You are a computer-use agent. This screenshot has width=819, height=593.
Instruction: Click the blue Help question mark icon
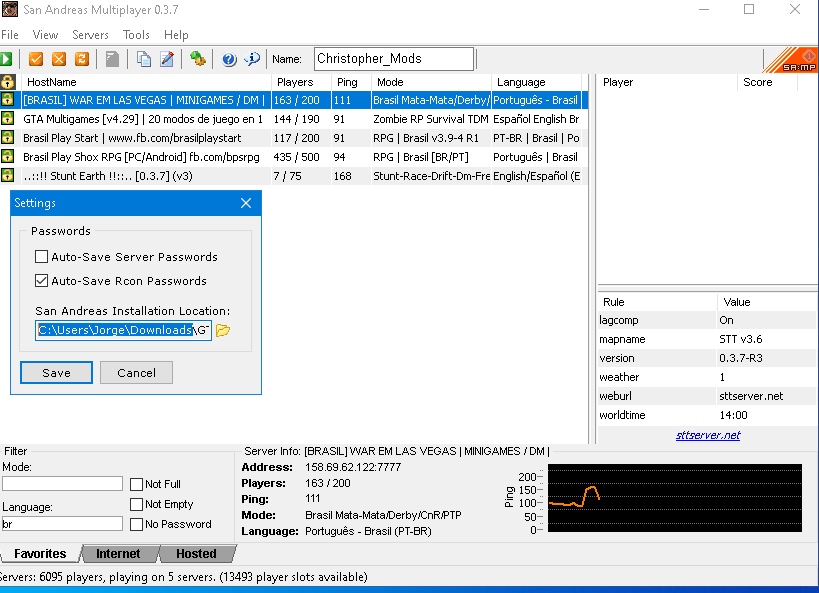point(229,59)
